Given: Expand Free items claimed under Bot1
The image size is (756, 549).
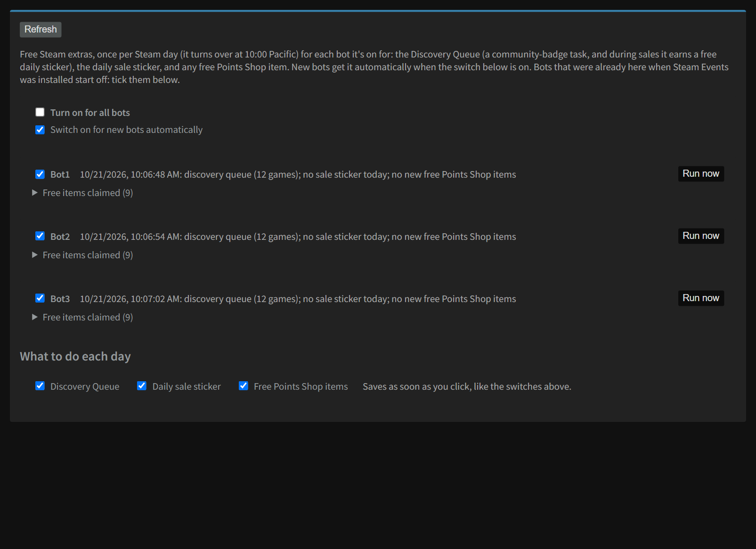Looking at the screenshot, I should [82, 193].
